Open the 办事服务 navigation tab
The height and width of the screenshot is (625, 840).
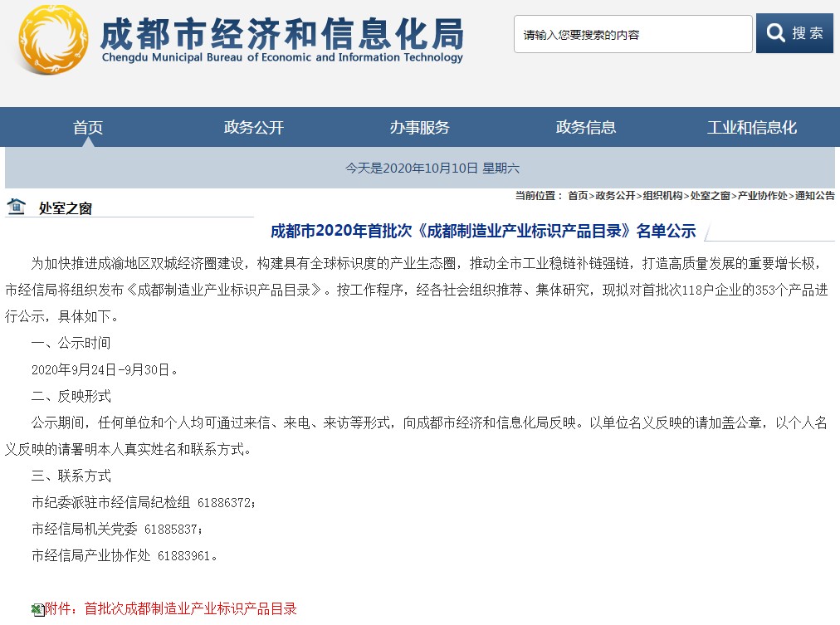click(419, 128)
